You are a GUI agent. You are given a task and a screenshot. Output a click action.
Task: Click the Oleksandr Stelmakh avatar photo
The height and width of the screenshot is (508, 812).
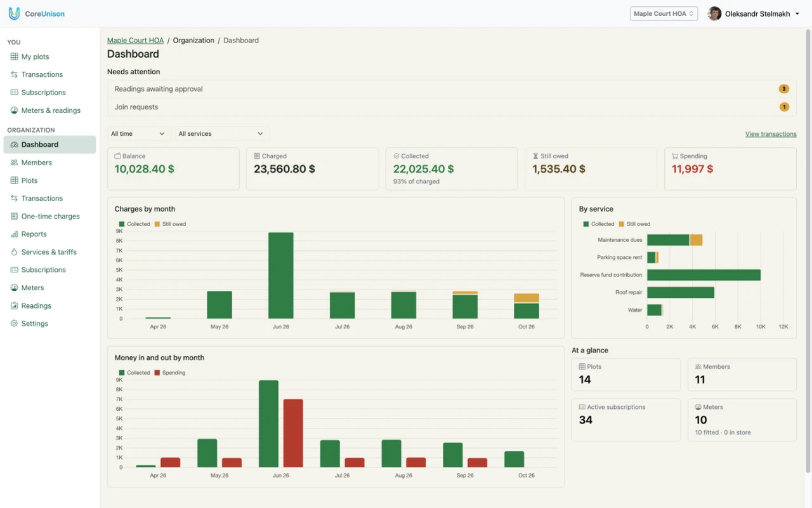(714, 13)
